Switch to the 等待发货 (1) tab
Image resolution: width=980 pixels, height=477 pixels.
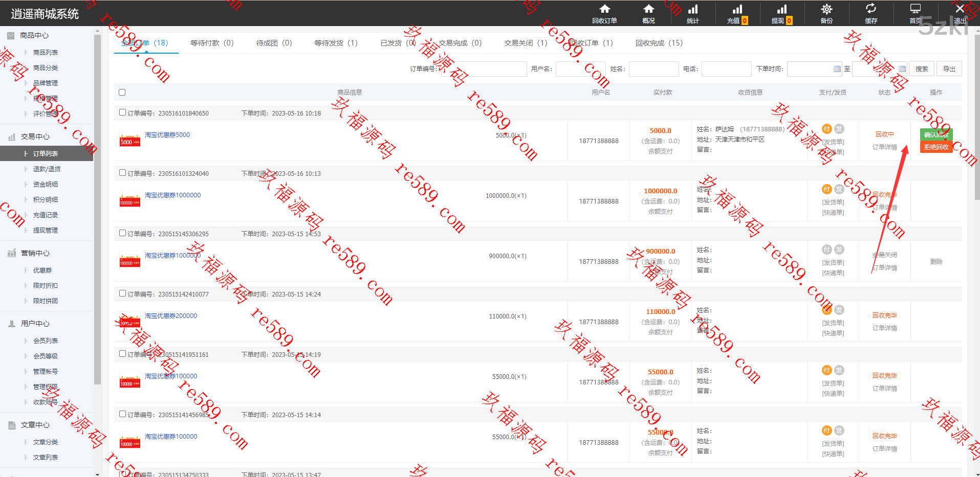(336, 43)
